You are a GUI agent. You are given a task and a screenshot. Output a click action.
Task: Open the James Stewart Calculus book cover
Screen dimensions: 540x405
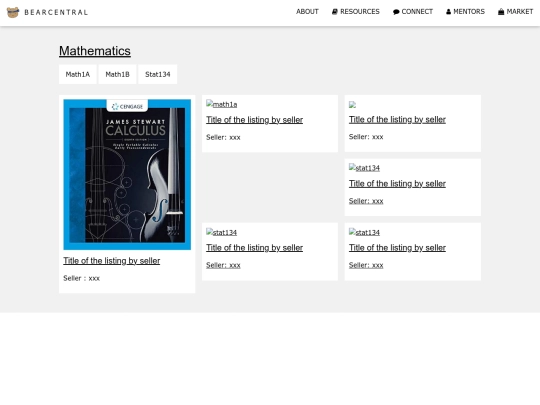[127, 175]
